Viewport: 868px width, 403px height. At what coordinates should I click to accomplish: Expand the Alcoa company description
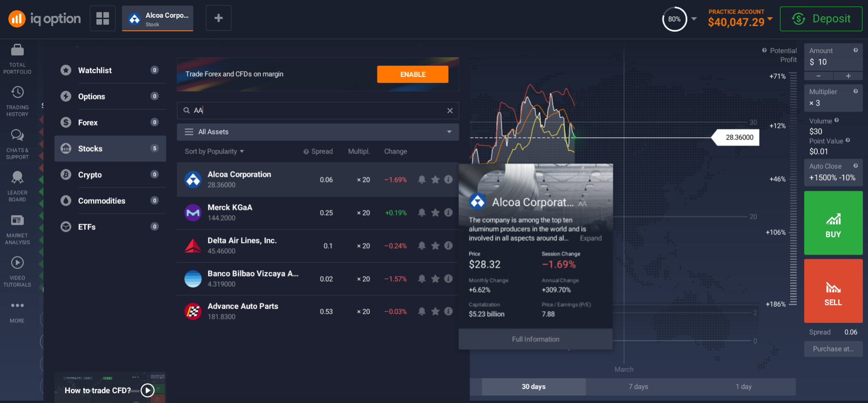pyautogui.click(x=591, y=238)
